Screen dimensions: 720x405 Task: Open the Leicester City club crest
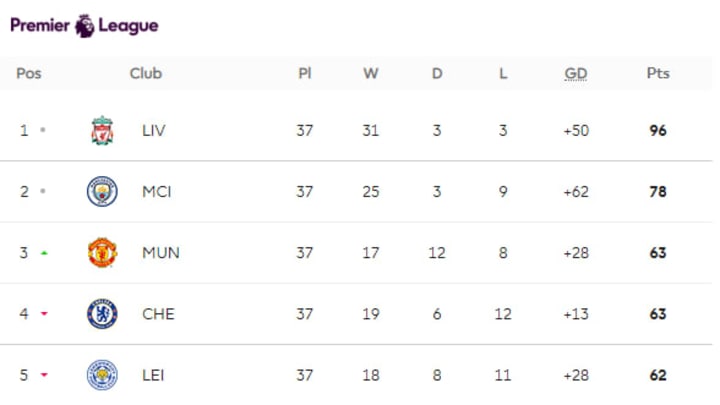pos(102,375)
